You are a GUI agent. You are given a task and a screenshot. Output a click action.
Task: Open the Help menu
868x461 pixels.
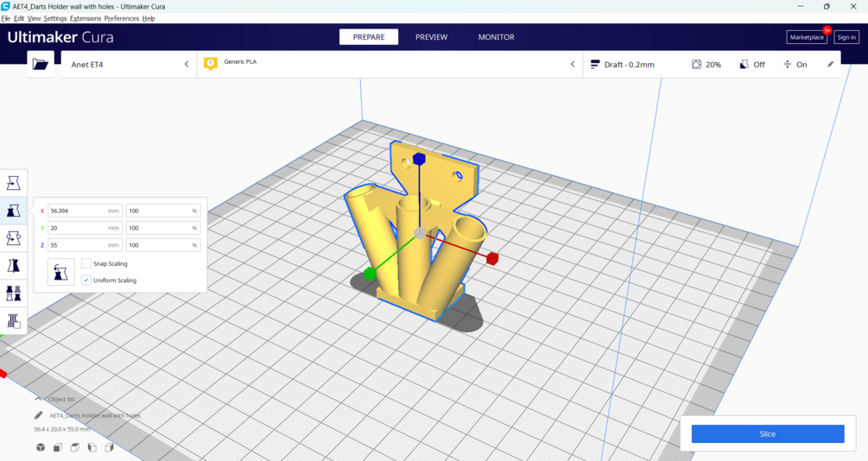click(149, 18)
